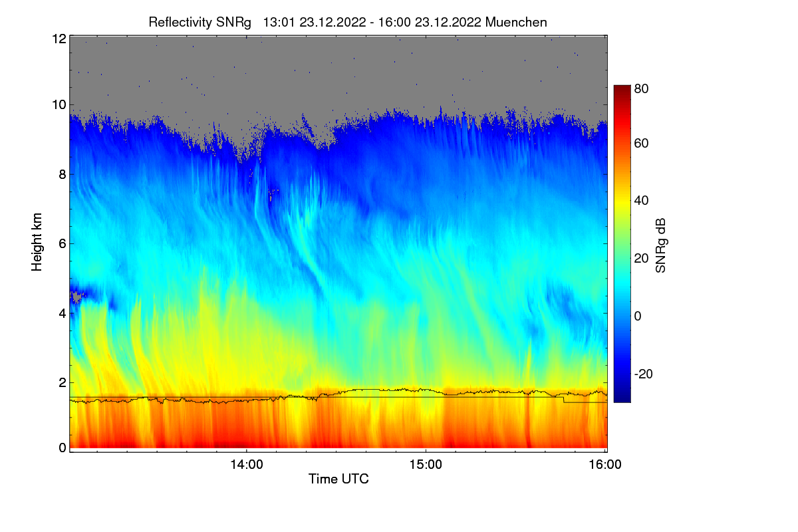Select the 14:00 time tick label
This screenshot has height=532, width=798.
[x=246, y=465]
